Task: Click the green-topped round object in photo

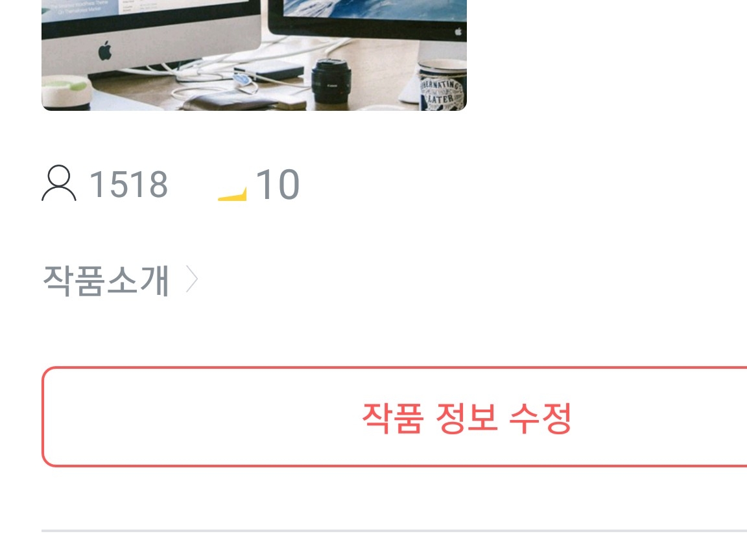Action: tap(66, 93)
